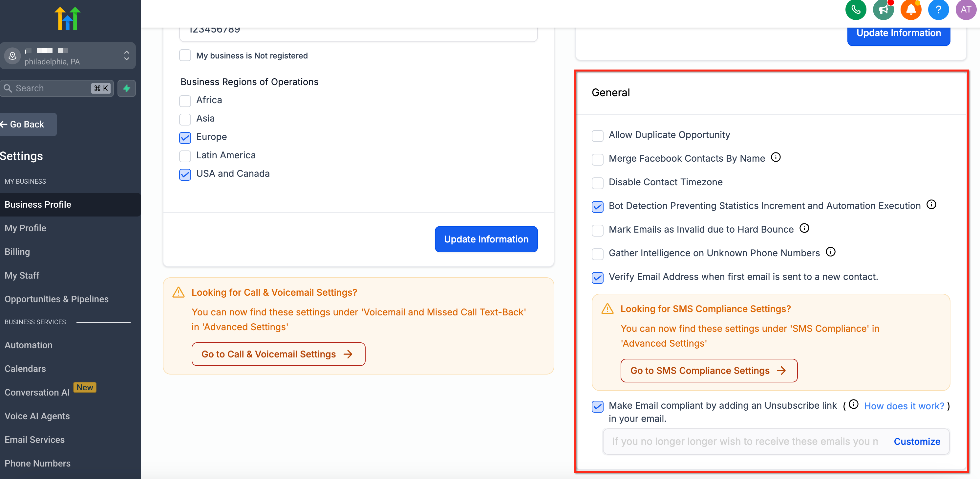Click the blue help question-mark icon
Screen dimensions: 980x479
coord(938,10)
